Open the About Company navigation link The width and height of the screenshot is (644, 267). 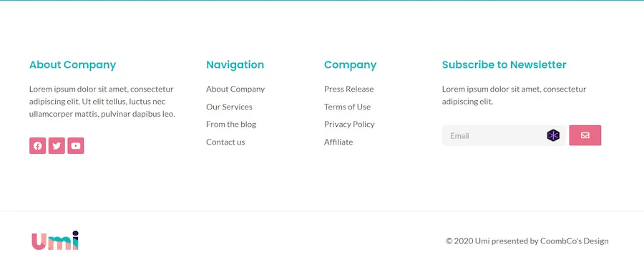coord(235,89)
